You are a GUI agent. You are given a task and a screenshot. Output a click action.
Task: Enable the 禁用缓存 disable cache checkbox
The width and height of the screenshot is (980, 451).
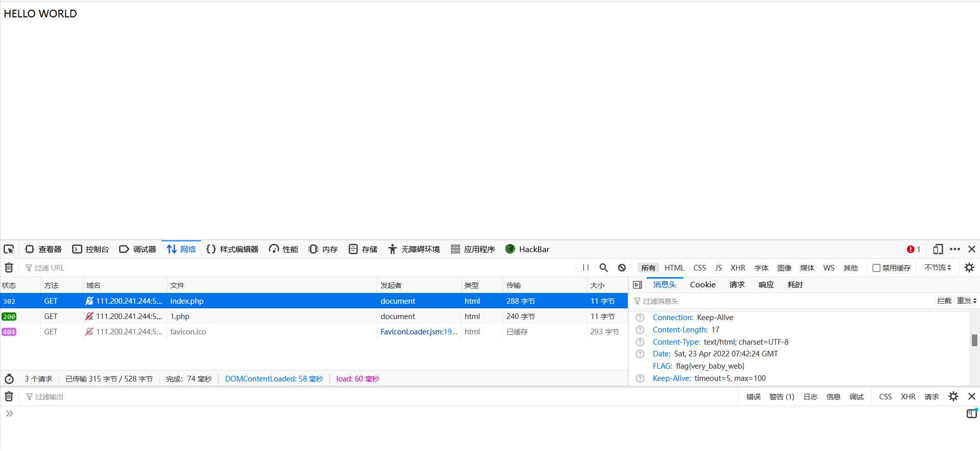coord(876,268)
